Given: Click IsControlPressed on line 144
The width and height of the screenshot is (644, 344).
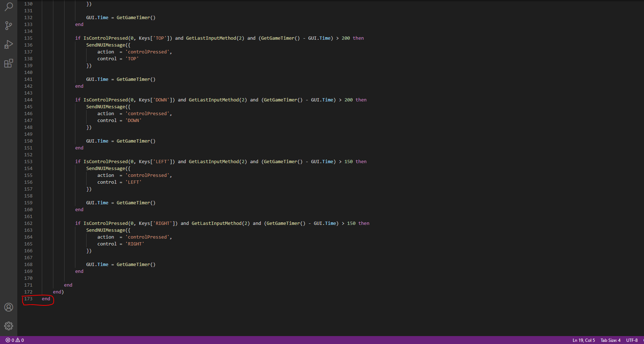Looking at the screenshot, I should coord(105,100).
